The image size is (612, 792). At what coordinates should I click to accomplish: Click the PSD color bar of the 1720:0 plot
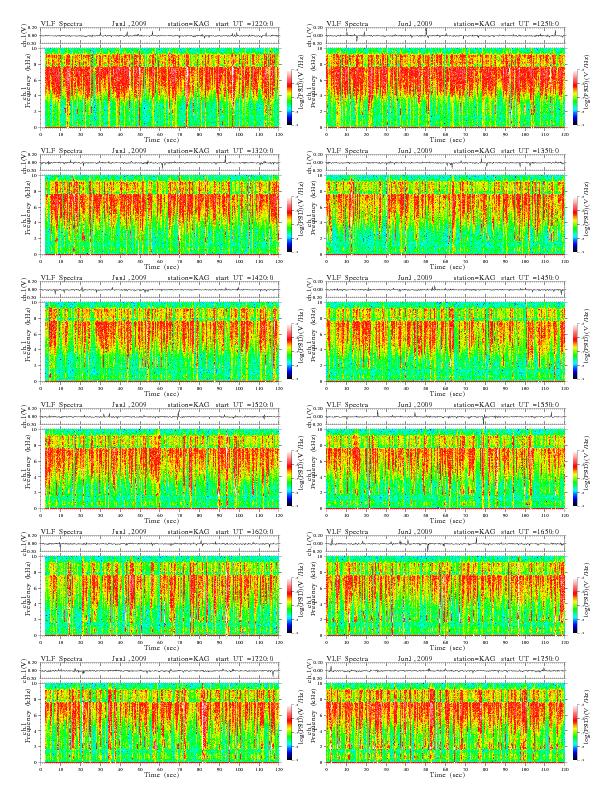[x=289, y=731]
